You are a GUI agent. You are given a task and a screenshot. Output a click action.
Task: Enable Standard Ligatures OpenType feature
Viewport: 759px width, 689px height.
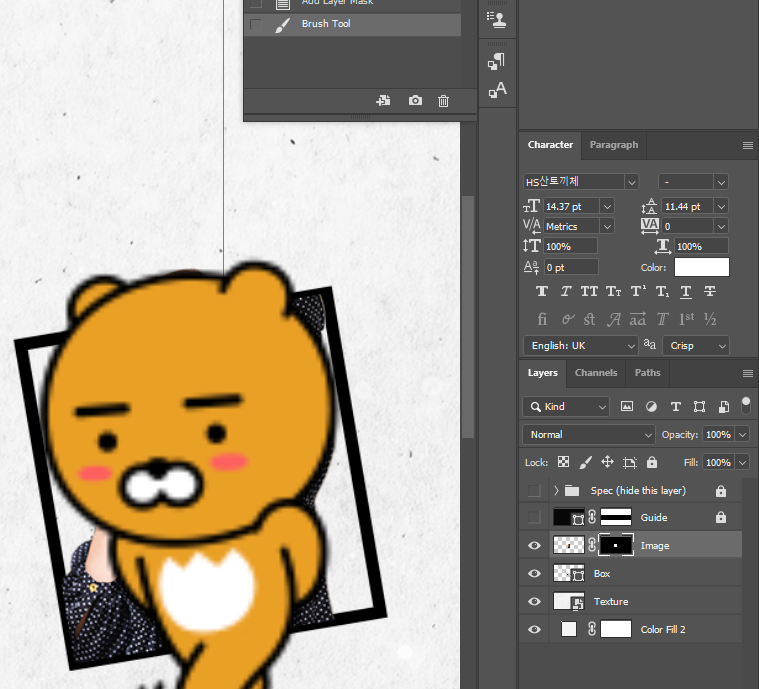pos(542,319)
